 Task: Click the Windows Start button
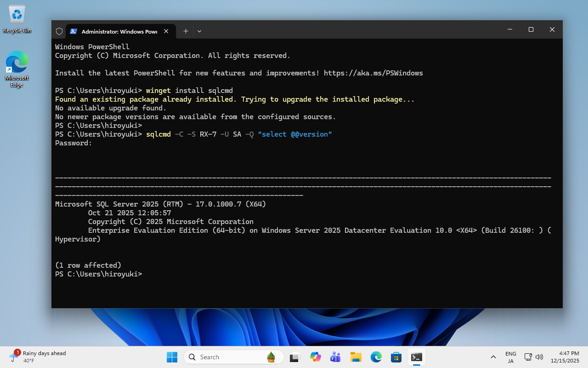click(172, 357)
